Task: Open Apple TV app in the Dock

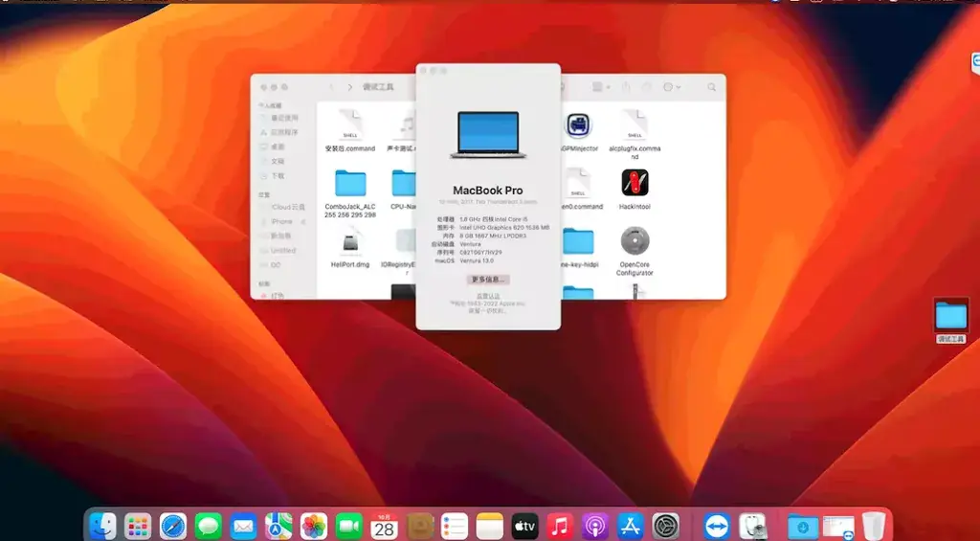Action: coord(525,527)
